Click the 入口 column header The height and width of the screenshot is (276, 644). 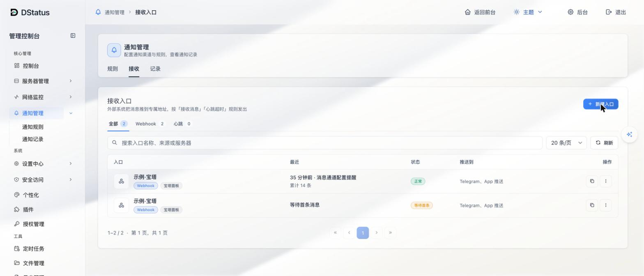[x=118, y=162]
